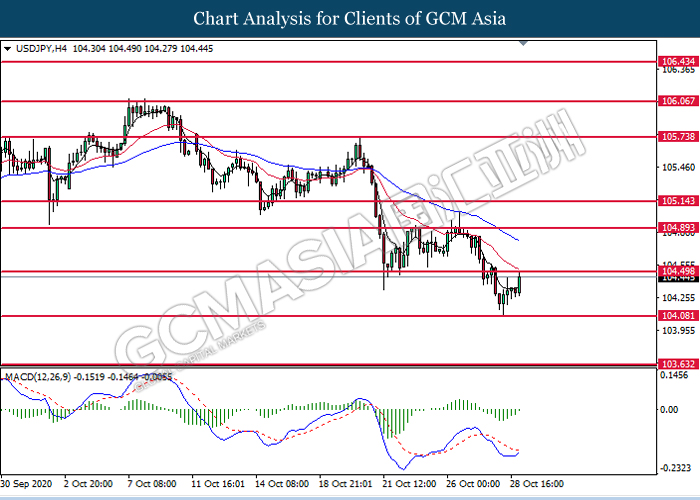Click the 21 Oct 12:00 time label
The width and height of the screenshot is (700, 500).
(409, 484)
